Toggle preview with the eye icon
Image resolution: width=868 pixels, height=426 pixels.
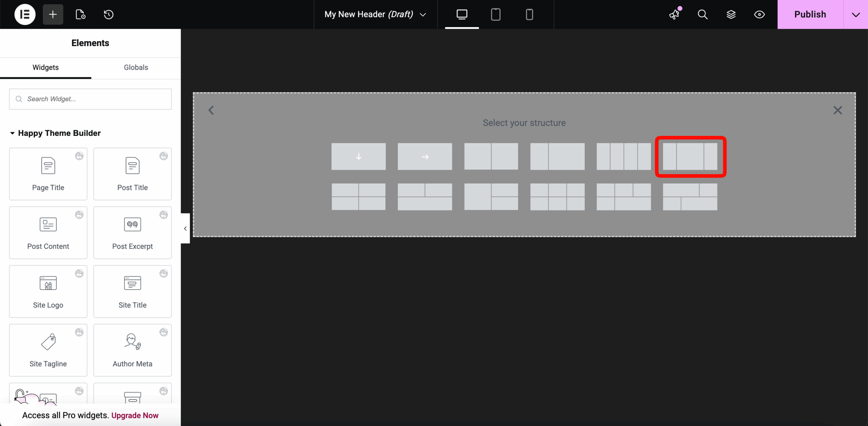coord(759,14)
